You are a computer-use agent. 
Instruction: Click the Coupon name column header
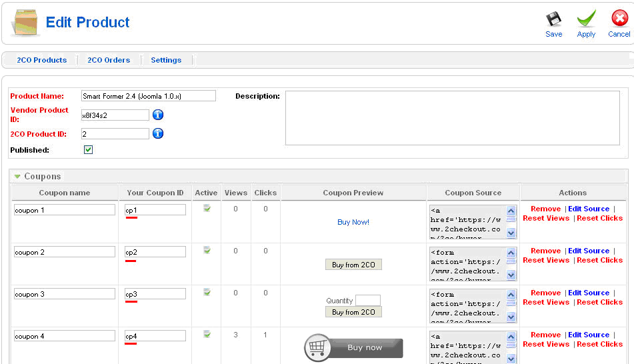[x=65, y=193]
